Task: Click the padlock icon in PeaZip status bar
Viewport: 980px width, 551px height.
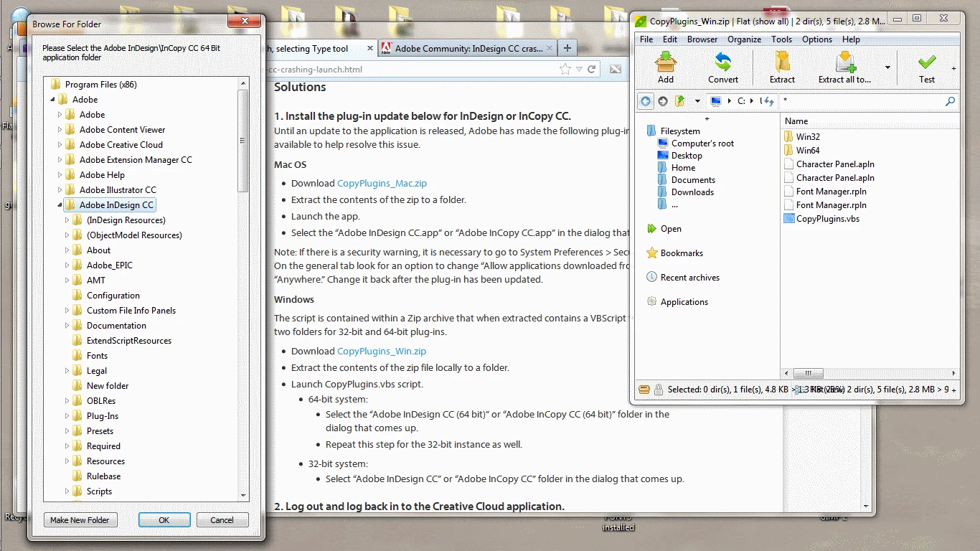Action: click(659, 390)
